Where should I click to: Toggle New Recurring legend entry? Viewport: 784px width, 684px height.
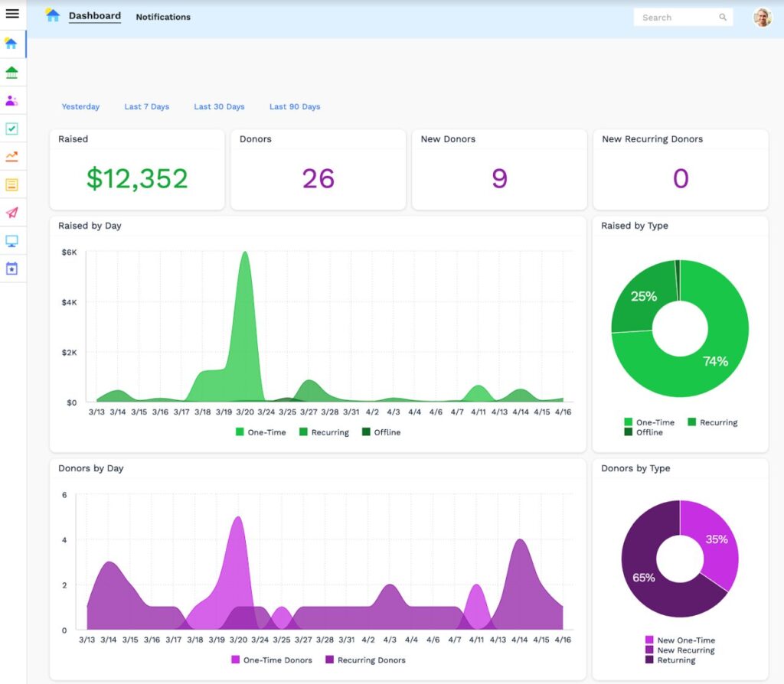pos(680,650)
